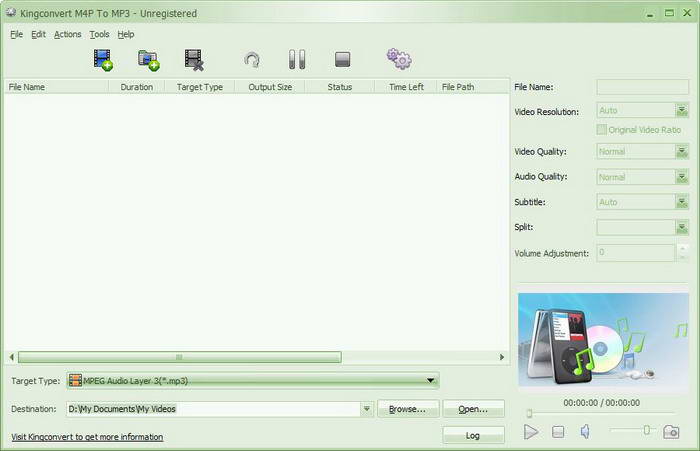Viewport: 700px width, 451px height.
Task: Enable the Original Video Ratio checkbox
Action: tap(601, 130)
